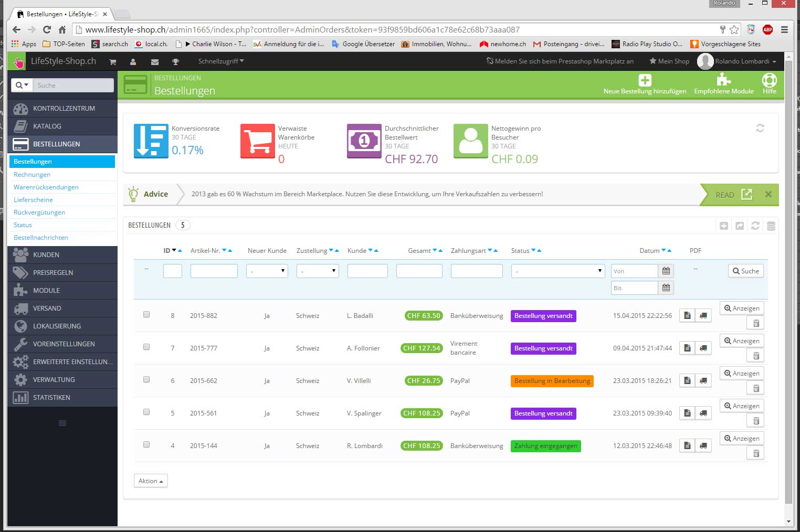Click the browser address bar
This screenshot has height=532, width=800.
point(399,30)
